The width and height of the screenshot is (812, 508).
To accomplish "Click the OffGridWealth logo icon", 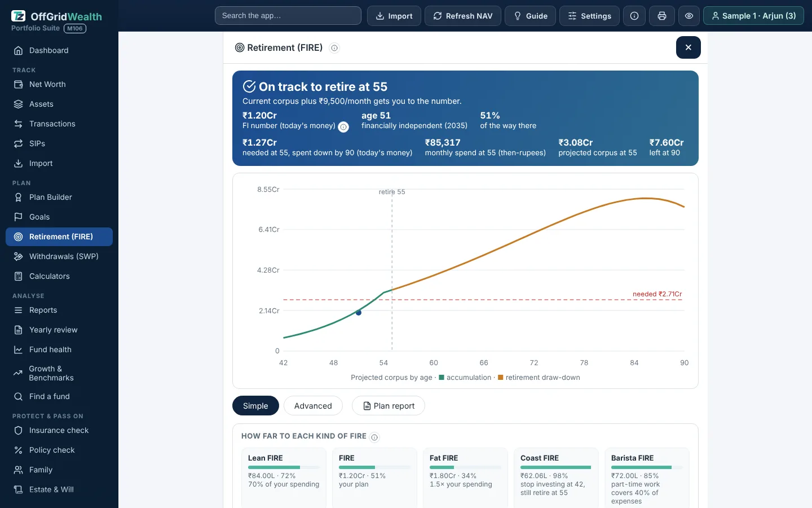I will point(19,16).
